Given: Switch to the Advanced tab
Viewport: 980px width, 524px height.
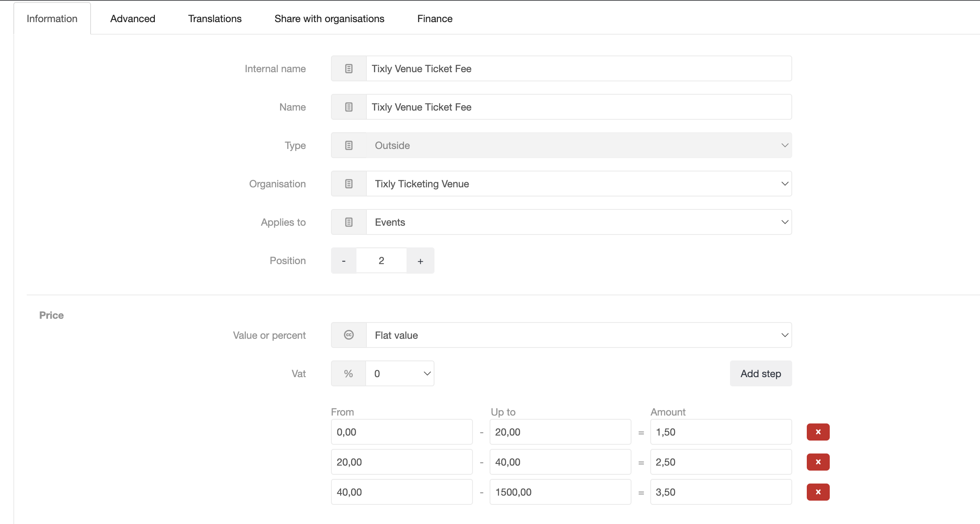Looking at the screenshot, I should coord(132,19).
